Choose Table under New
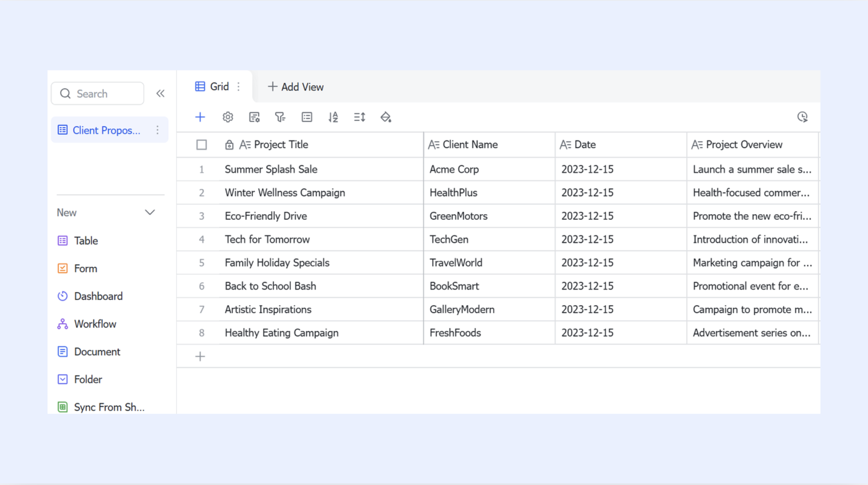The width and height of the screenshot is (868, 485). (x=86, y=241)
